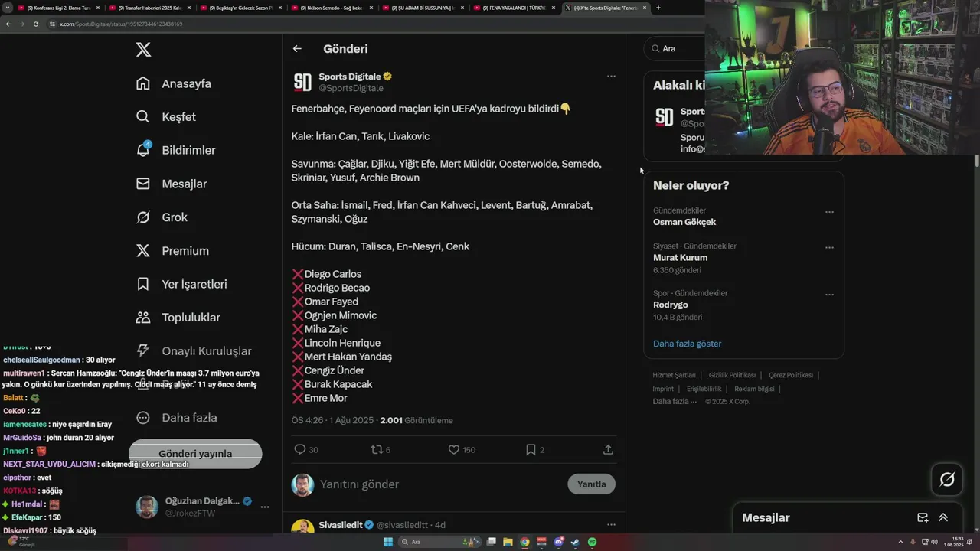980x551 pixels.
Task: Click the share icon on the post
Action: click(608, 450)
